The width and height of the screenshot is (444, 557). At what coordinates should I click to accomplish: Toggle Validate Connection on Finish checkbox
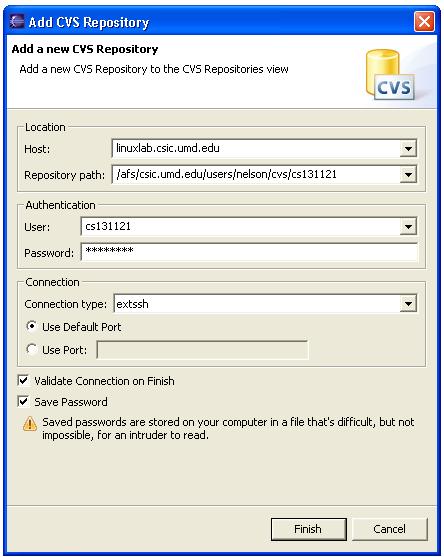coord(23,381)
